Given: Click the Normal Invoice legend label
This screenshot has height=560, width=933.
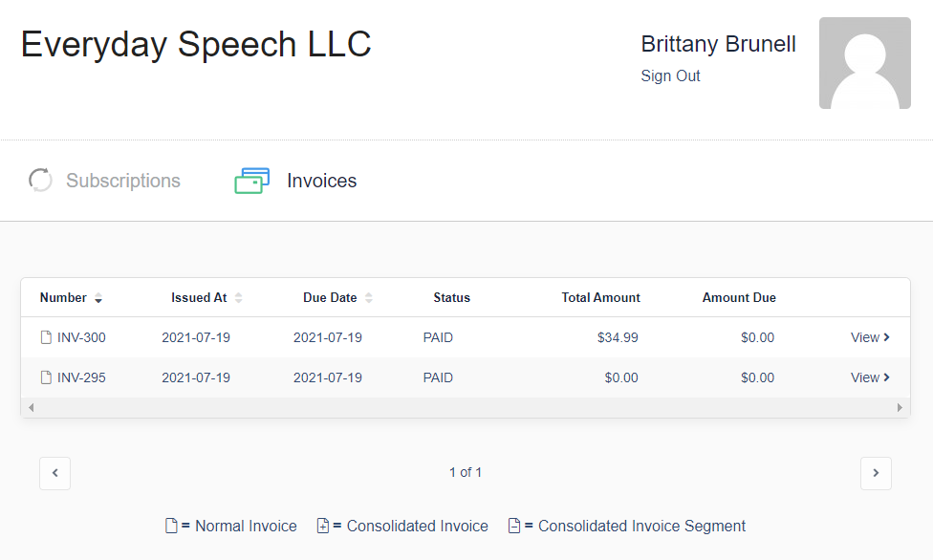Looking at the screenshot, I should tap(246, 527).
